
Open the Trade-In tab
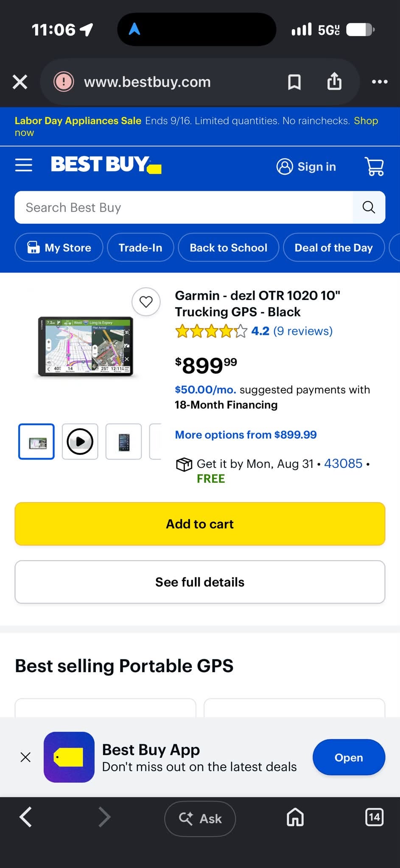click(140, 248)
